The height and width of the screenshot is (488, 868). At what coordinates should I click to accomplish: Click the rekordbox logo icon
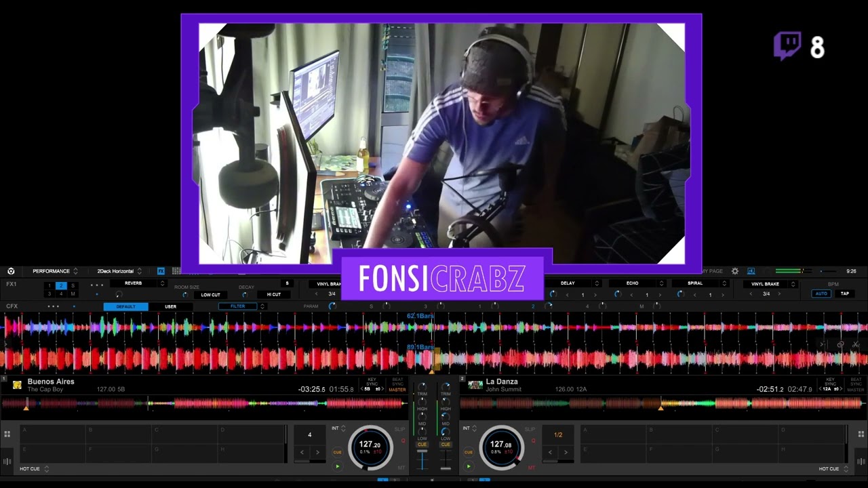pyautogui.click(x=11, y=271)
